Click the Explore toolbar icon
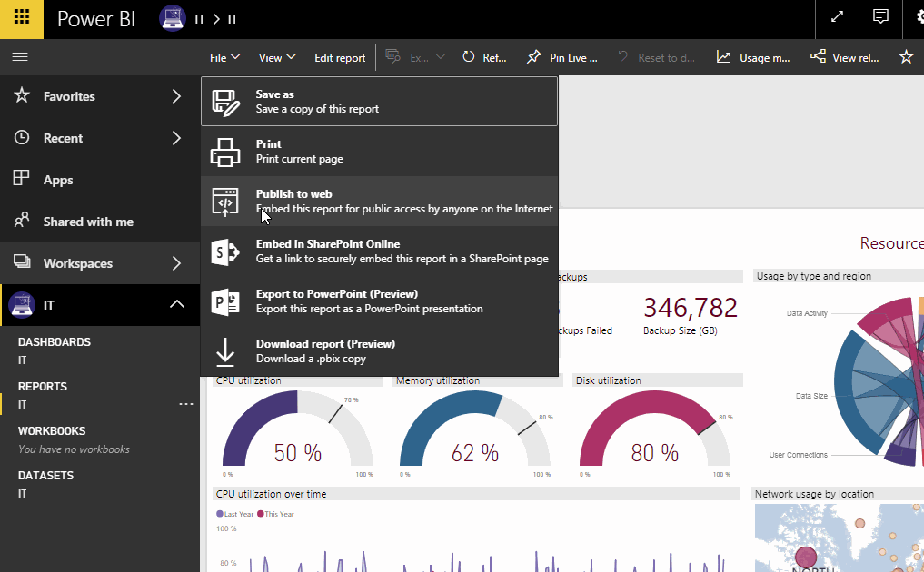 [x=392, y=56]
